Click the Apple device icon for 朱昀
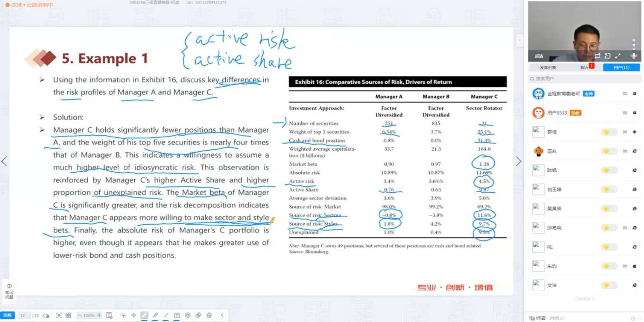Screen dimensions: 644x322 click(x=635, y=266)
